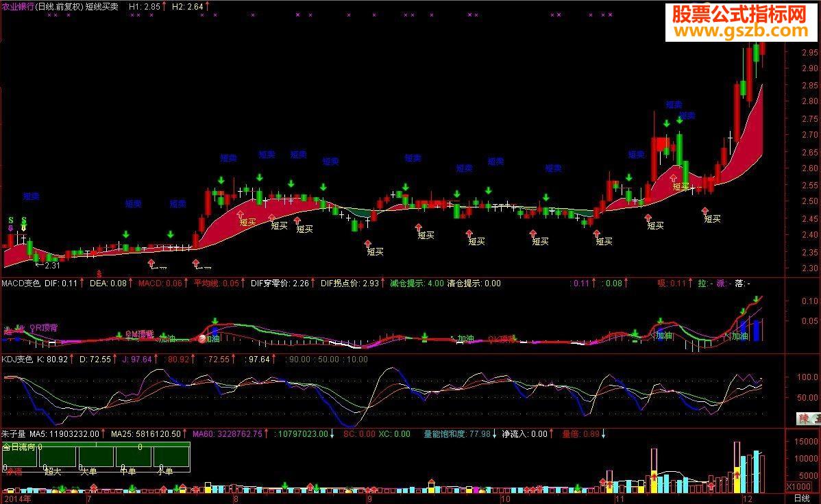Click the 清仓提示: 0.00 value
This screenshot has width=821, height=504.
pos(474,283)
